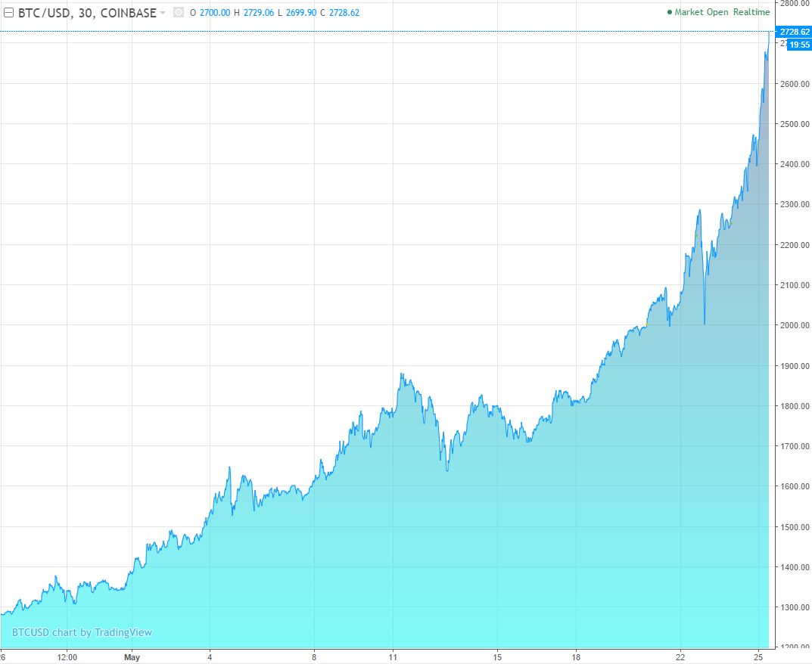Screen dimensions: 812x664
Task: Click the 2400.00 price axis label
Action: click(795, 165)
